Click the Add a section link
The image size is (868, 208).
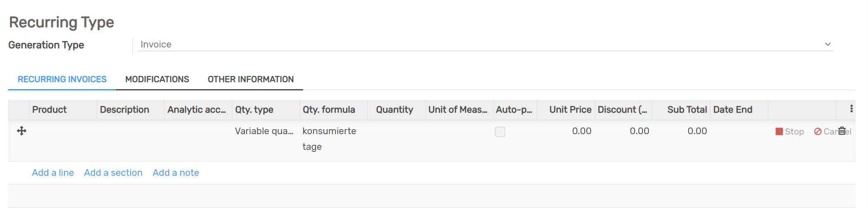click(x=113, y=173)
